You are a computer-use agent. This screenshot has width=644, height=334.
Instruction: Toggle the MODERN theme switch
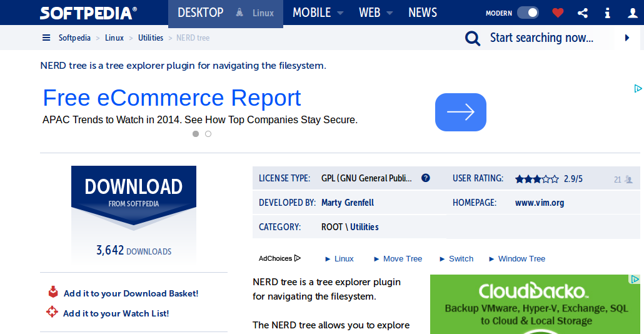click(528, 13)
